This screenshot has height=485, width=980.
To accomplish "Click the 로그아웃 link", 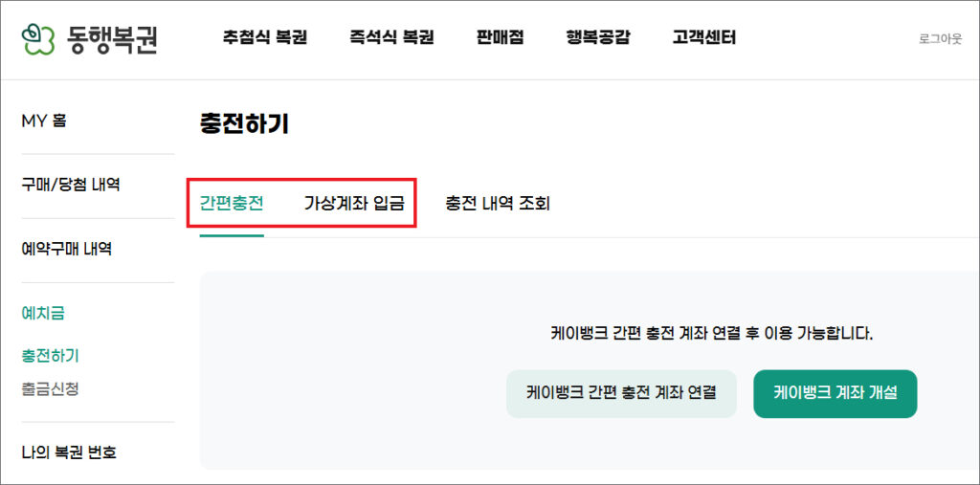I will 940,39.
